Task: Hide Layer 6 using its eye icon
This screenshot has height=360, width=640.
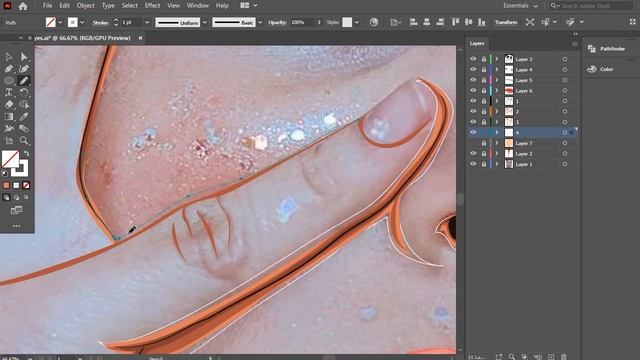Action: [473, 91]
